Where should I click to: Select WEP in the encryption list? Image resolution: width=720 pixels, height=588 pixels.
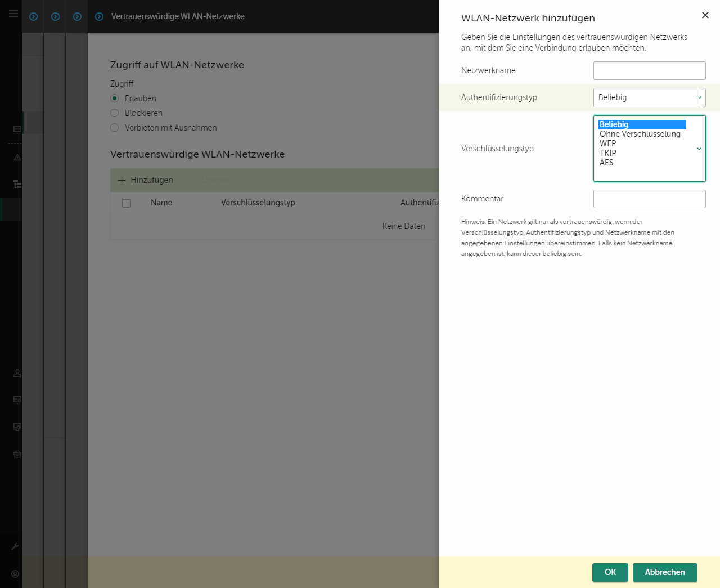tap(607, 143)
